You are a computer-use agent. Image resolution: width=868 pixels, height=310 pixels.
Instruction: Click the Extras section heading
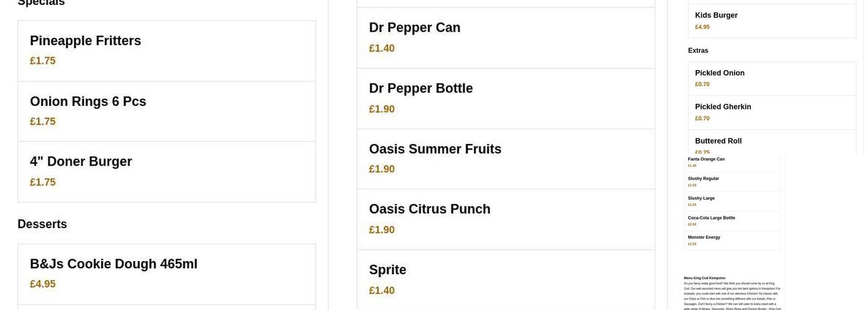tap(698, 50)
